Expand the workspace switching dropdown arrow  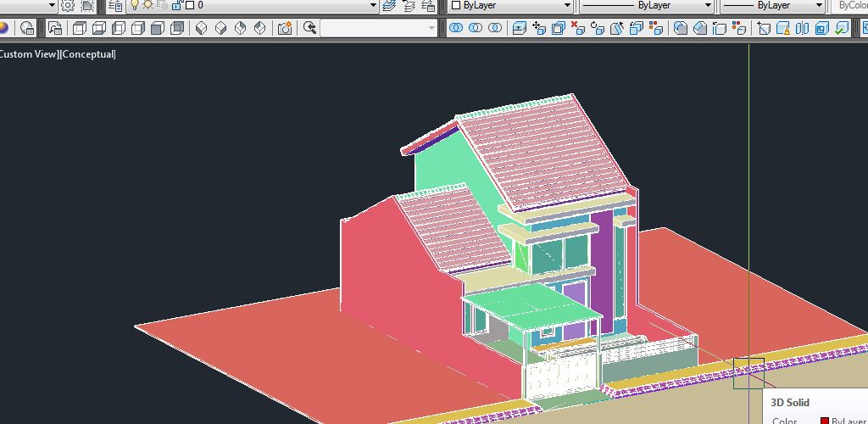coord(52,6)
